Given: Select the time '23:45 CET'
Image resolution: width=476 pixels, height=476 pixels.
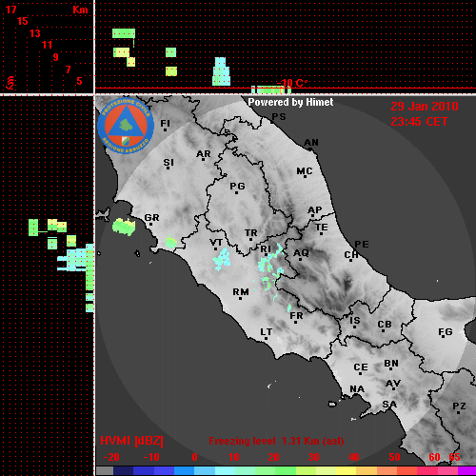Looking at the screenshot, I should pos(419,122).
